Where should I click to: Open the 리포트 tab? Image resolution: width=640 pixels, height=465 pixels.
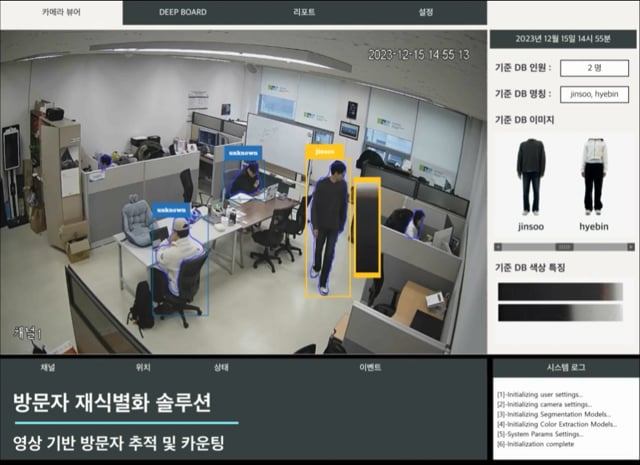[x=304, y=12]
